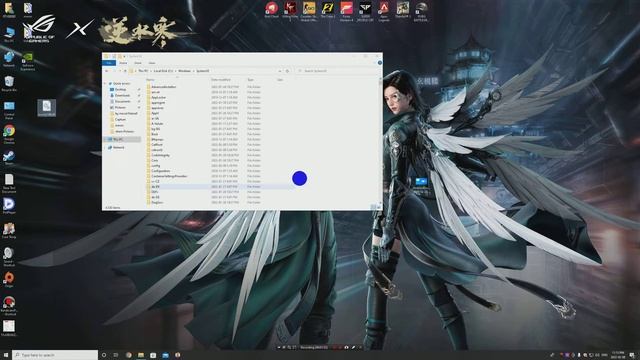Launch PotPlayer desktop shortcut
The height and width of the screenshot is (360, 640).
point(9,206)
